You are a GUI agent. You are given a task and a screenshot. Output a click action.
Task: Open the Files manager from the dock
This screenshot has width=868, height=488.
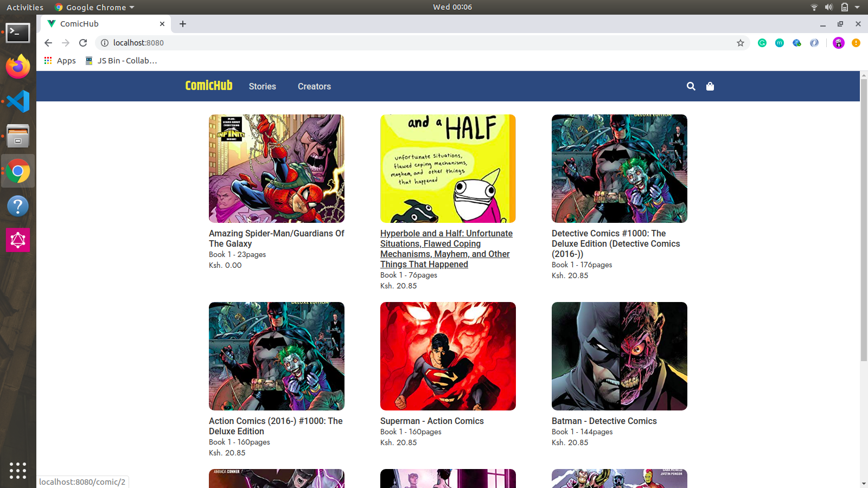18,136
